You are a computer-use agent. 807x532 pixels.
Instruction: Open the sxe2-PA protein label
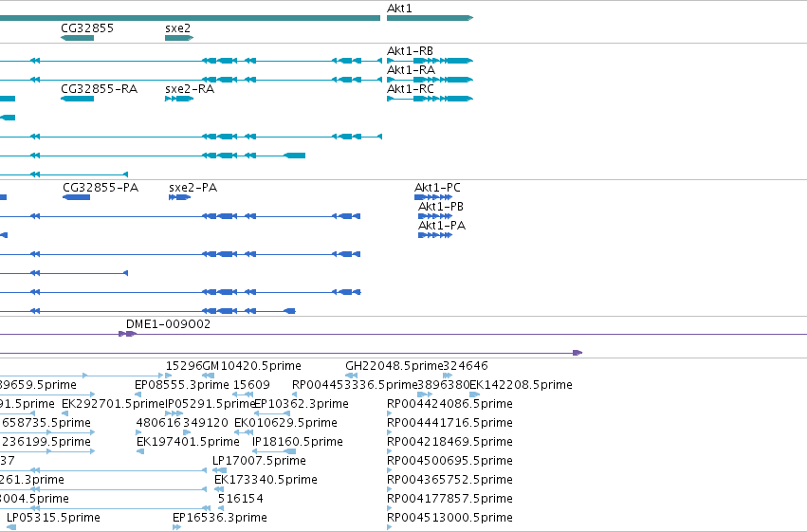tap(193, 188)
